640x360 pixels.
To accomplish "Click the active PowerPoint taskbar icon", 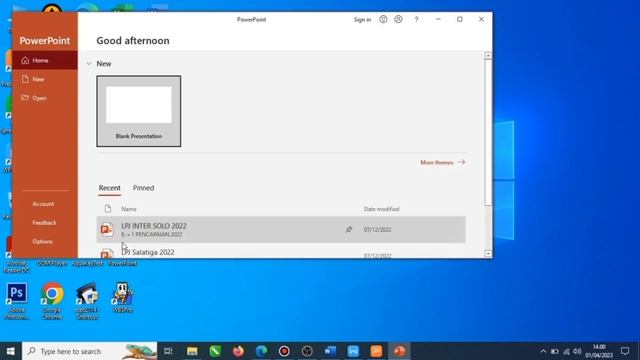I will [399, 351].
